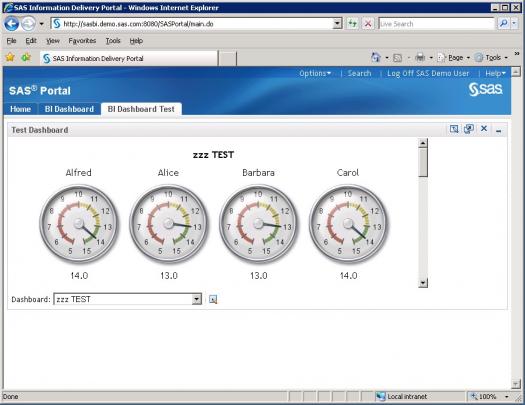Open the portal Help dropdown

pos(495,73)
